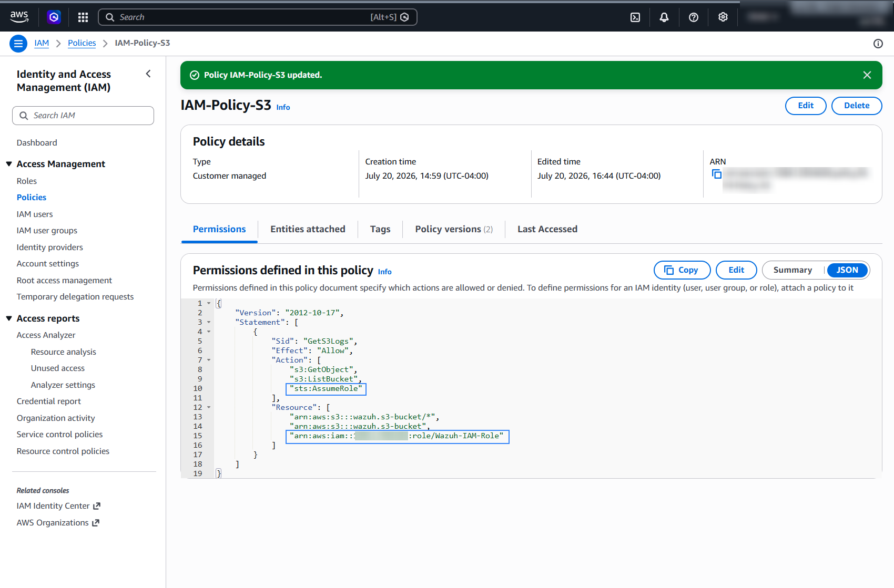Fold JSON code at line 1

pos(209,303)
